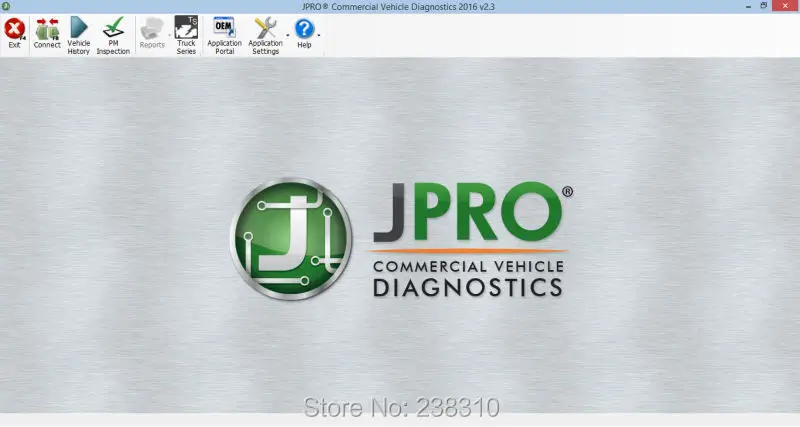Screen dimensions: 800x427
Task: Start a PM Inspection
Action: 113,35
